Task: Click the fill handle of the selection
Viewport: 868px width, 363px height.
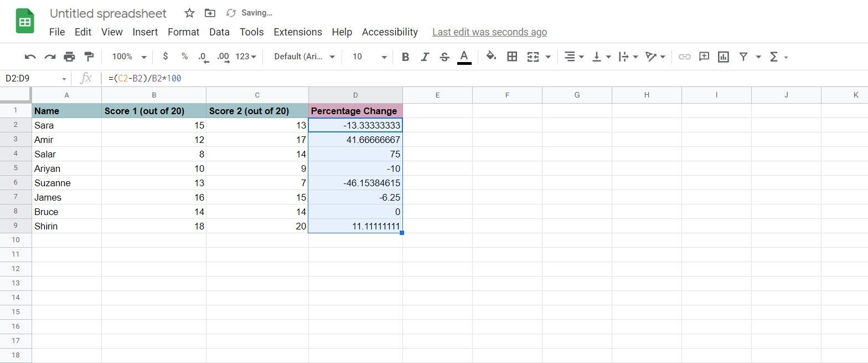Action: coord(402,233)
